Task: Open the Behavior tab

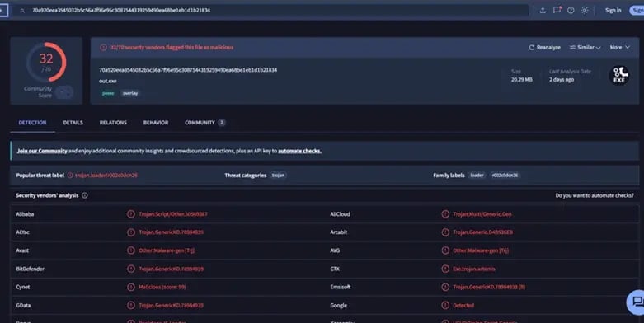Action: tap(156, 123)
